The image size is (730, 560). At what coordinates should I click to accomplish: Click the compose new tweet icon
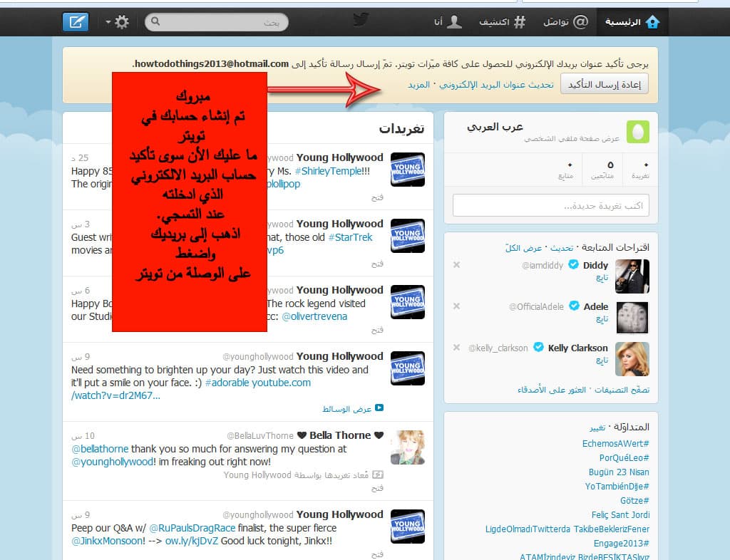[x=76, y=22]
